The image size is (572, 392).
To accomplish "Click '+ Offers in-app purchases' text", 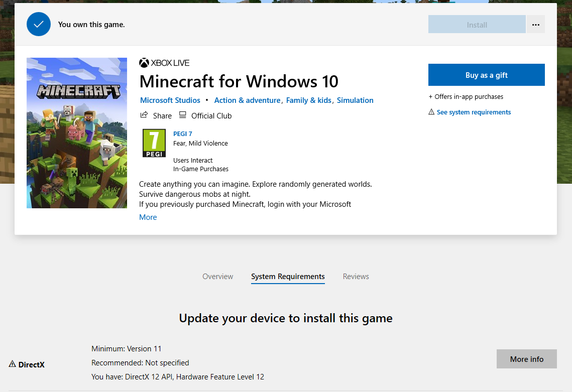I will tap(466, 97).
